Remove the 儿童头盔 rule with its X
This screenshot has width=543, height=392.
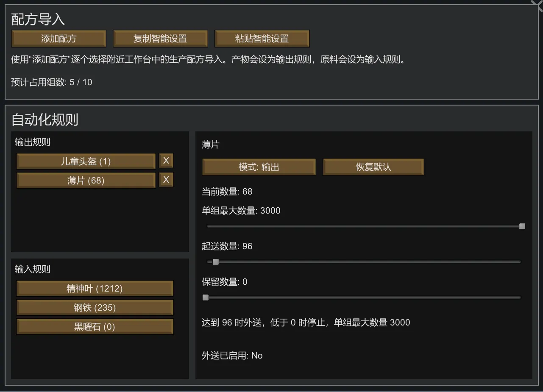[x=166, y=161]
